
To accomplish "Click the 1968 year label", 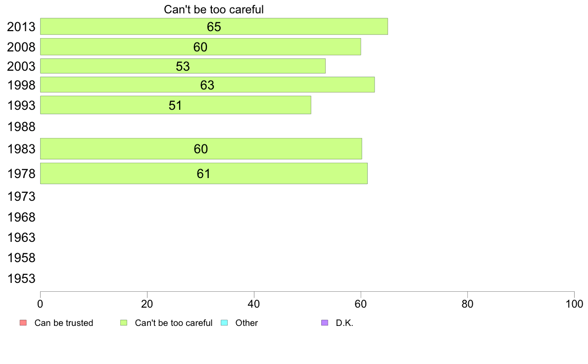I will click(21, 217).
